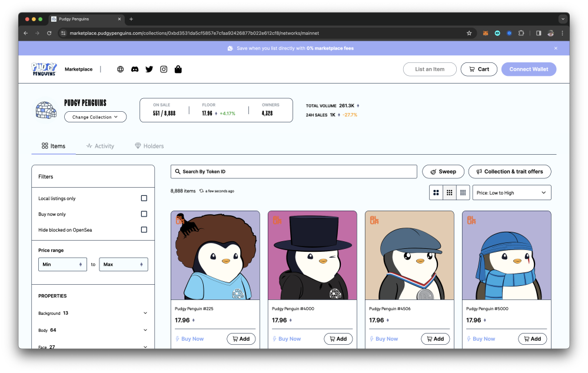Open the Instagram icon link

click(164, 69)
